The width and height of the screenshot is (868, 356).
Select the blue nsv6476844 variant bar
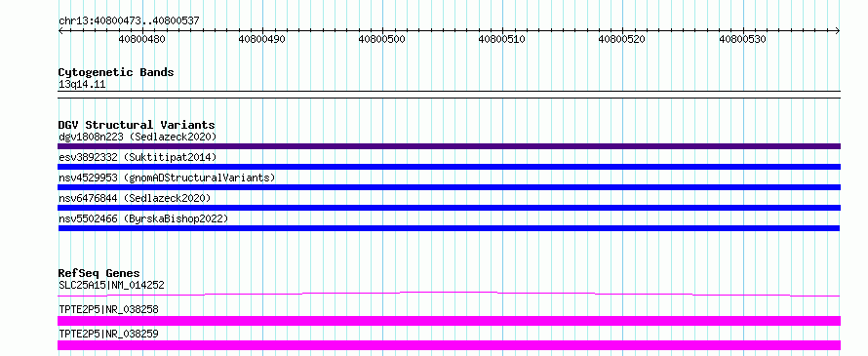(449, 208)
